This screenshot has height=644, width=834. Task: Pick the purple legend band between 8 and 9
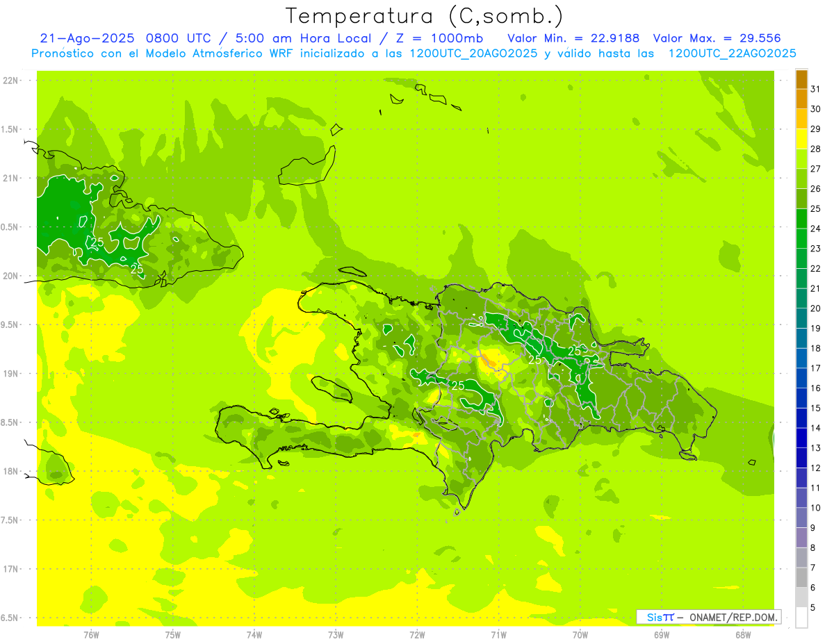[x=801, y=538]
